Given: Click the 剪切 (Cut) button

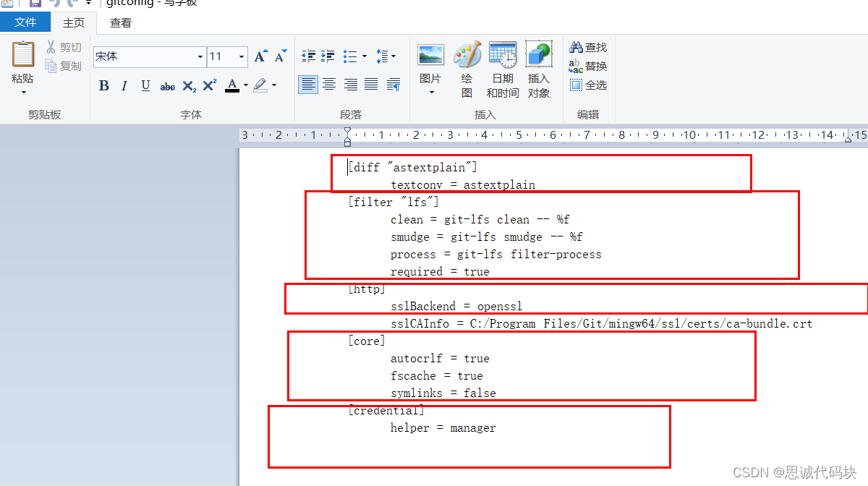Looking at the screenshot, I should [64, 47].
